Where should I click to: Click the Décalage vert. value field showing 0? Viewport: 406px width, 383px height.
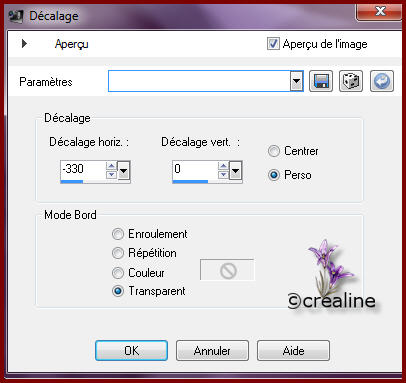pos(195,169)
